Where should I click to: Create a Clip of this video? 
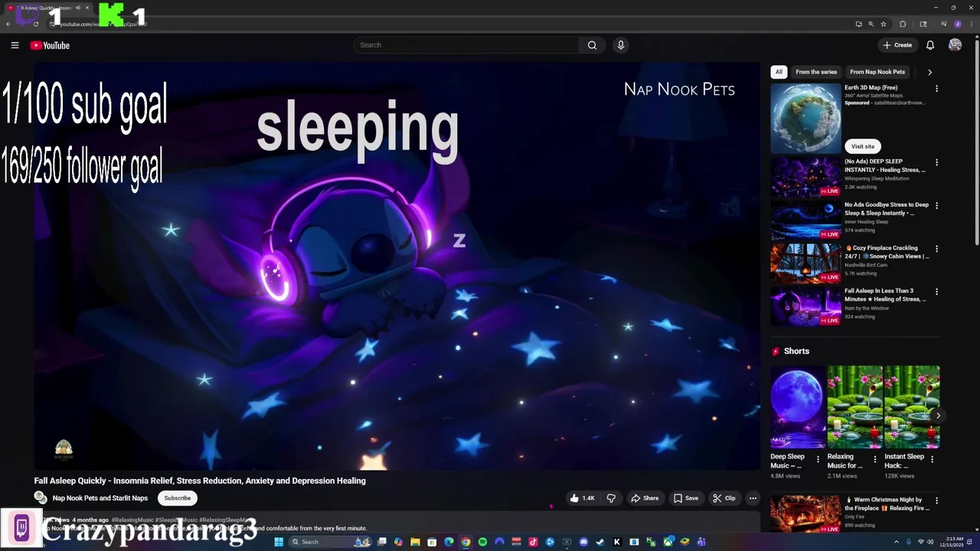click(724, 498)
